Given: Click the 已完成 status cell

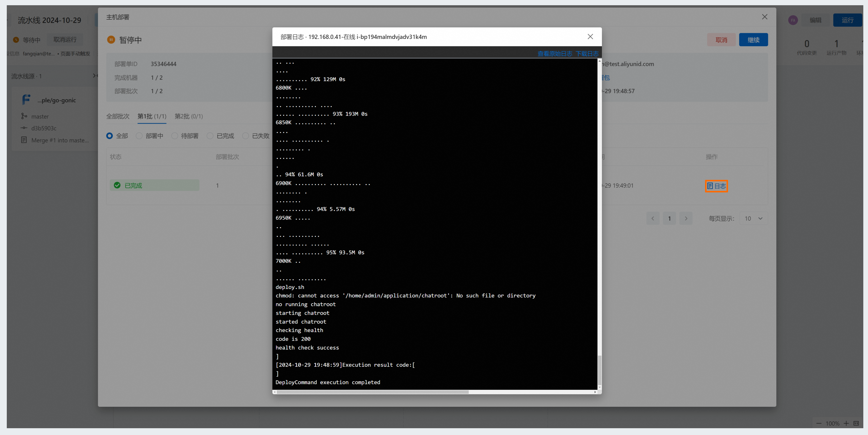Looking at the screenshot, I should (154, 185).
